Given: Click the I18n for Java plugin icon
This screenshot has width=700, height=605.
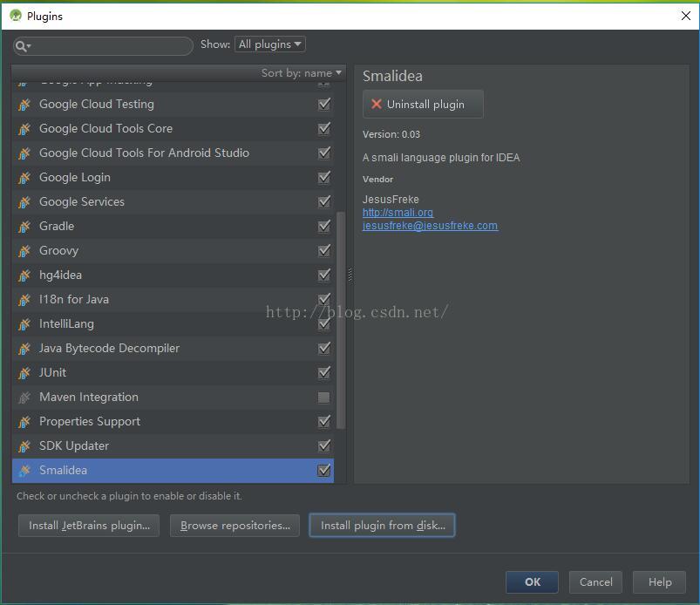Looking at the screenshot, I should coord(24,300).
